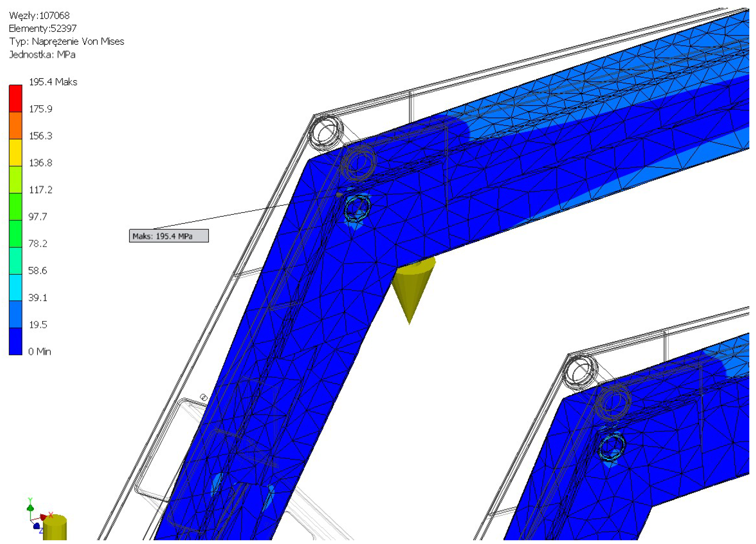Click the Typ: Naprężenie Von Mises text
The image size is (756, 544).
67,41
